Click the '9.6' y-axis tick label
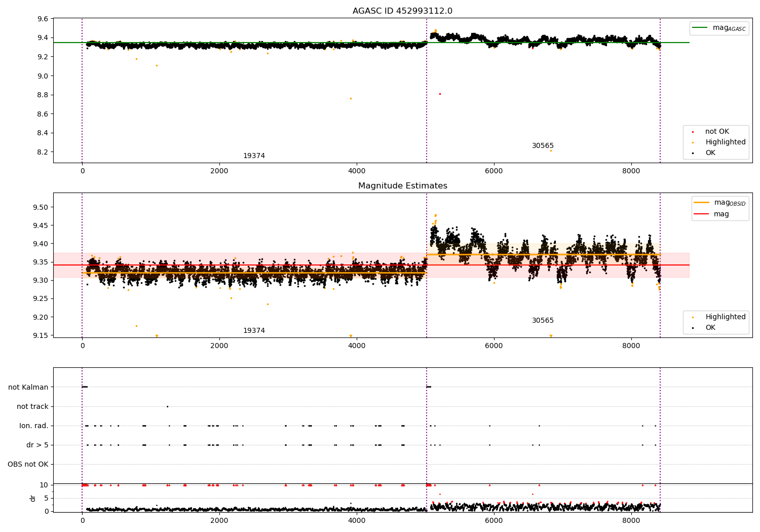 coord(43,19)
